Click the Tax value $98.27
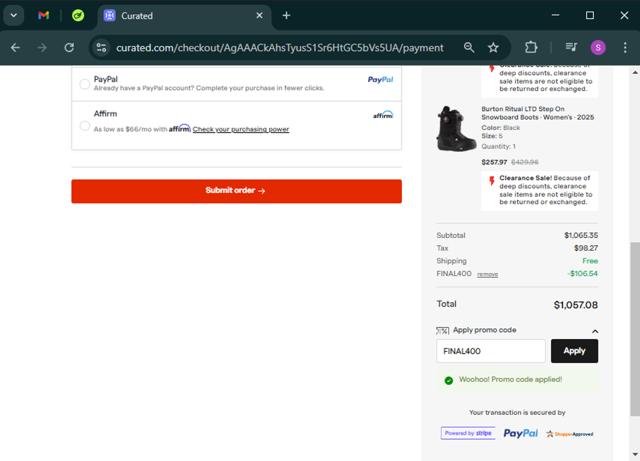The height and width of the screenshot is (461, 640). (x=586, y=248)
